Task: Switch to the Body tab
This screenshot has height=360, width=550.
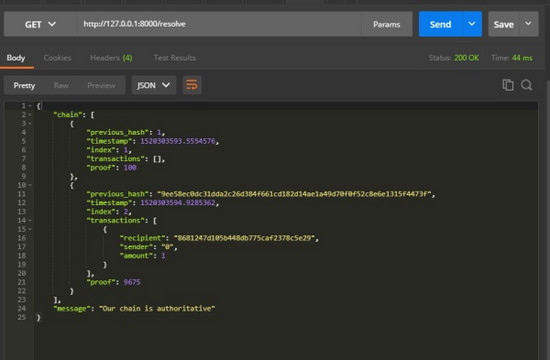Action: tap(16, 58)
